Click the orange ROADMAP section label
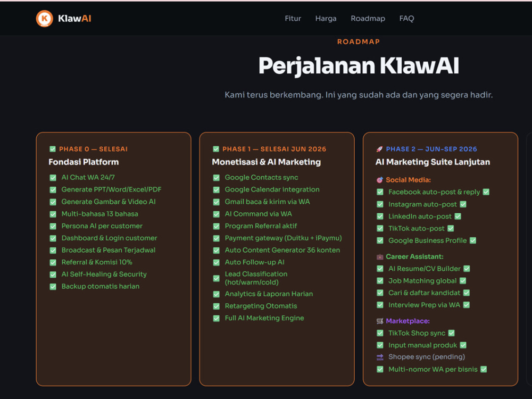Image resolution: width=532 pixels, height=399 pixels. tap(359, 41)
